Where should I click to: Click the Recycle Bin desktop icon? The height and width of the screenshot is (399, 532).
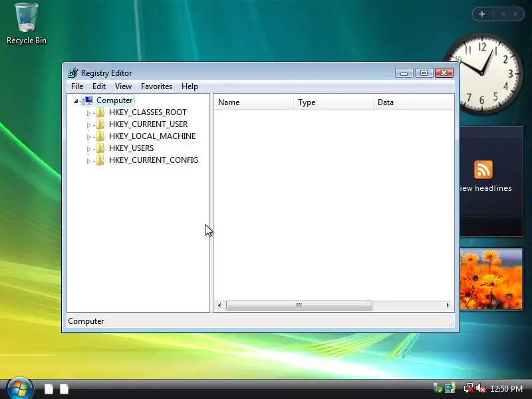click(27, 24)
